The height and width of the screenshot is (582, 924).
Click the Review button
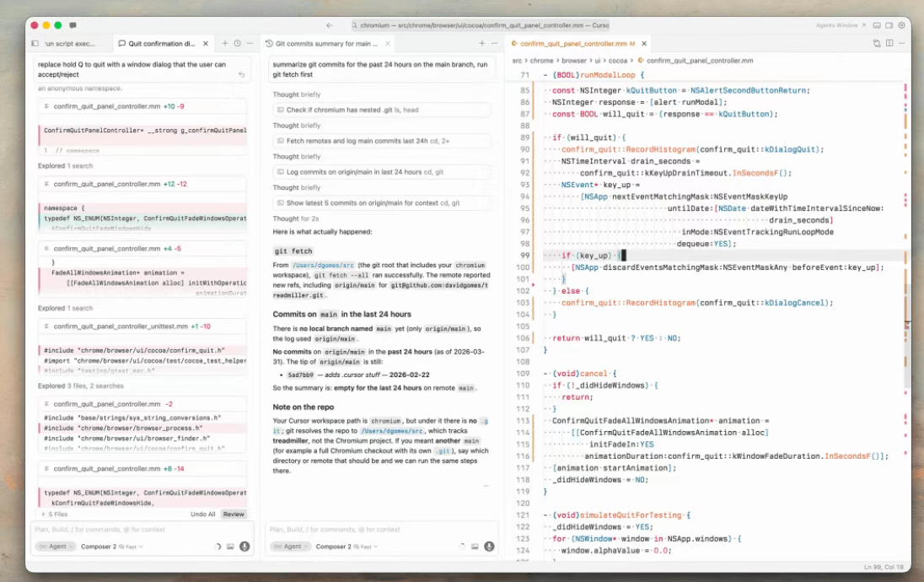coord(234,514)
